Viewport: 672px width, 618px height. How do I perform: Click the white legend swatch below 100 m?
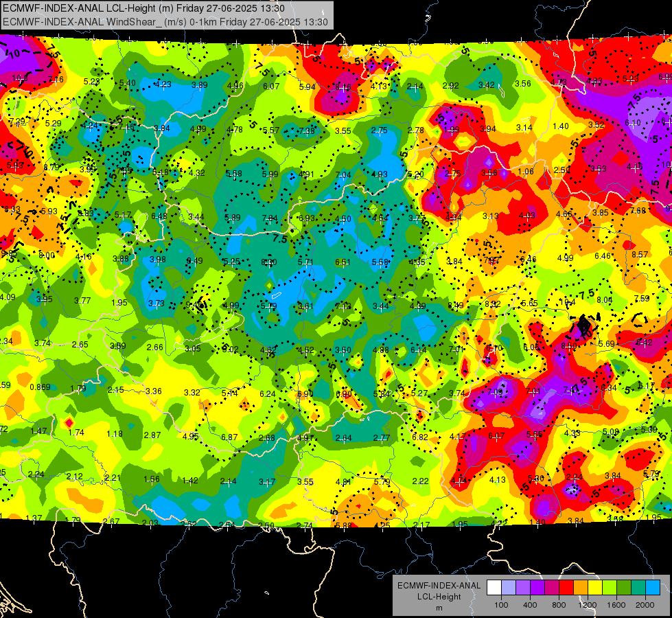(x=494, y=588)
